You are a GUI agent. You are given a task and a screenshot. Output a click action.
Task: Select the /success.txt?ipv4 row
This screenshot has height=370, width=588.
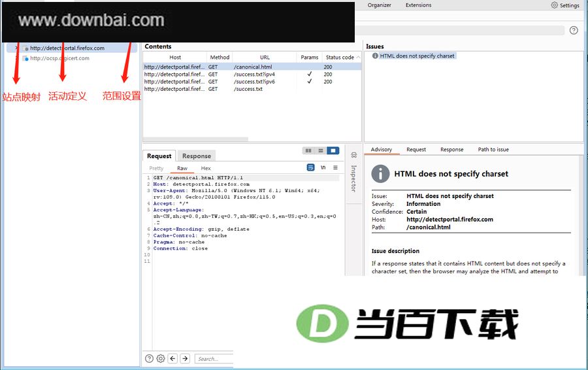coord(252,75)
